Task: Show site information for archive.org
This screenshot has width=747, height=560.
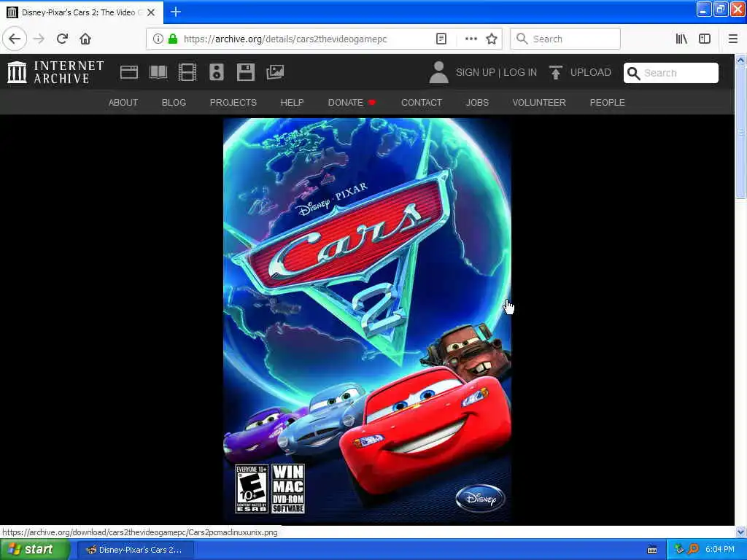Action: [x=158, y=39]
